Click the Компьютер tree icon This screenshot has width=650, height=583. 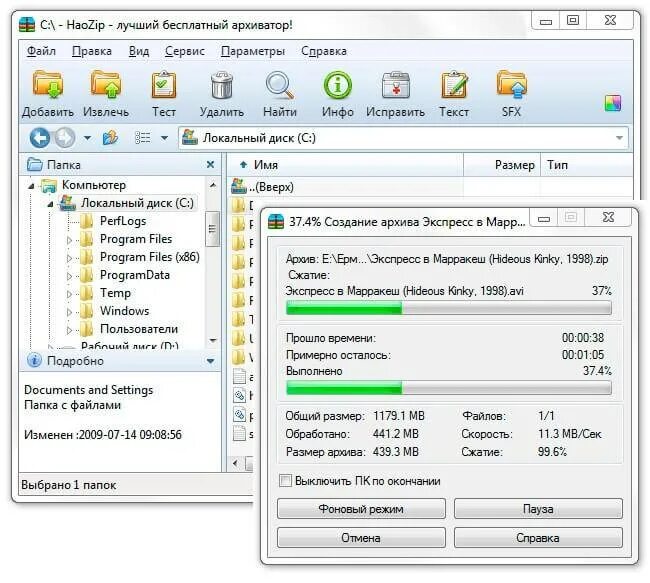[x=49, y=185]
